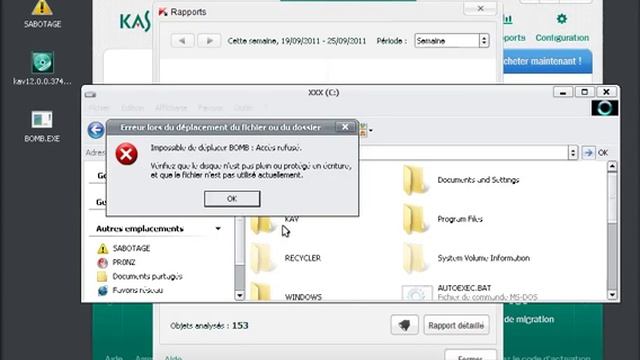Open the Période dropdown set to Semaine
Screen dimensions: 640x360
(451, 41)
